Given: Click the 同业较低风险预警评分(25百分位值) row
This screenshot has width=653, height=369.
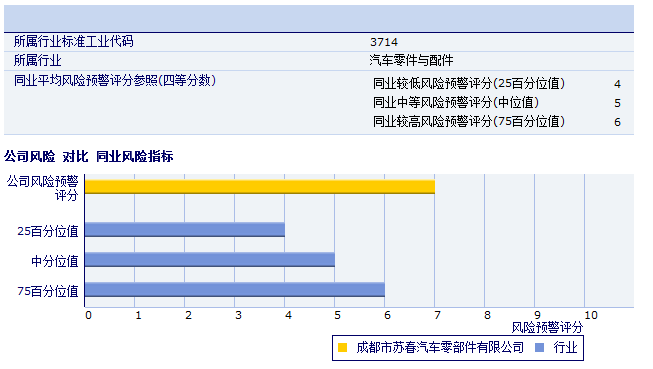Looking at the screenshot, I should click(x=497, y=84).
